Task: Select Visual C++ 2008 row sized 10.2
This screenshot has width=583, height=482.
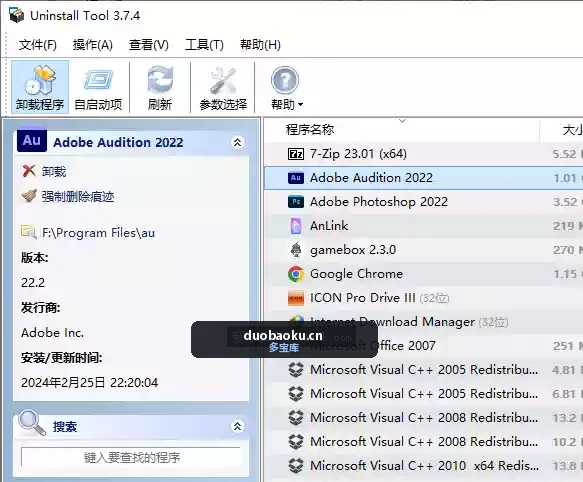Action: (x=423, y=442)
